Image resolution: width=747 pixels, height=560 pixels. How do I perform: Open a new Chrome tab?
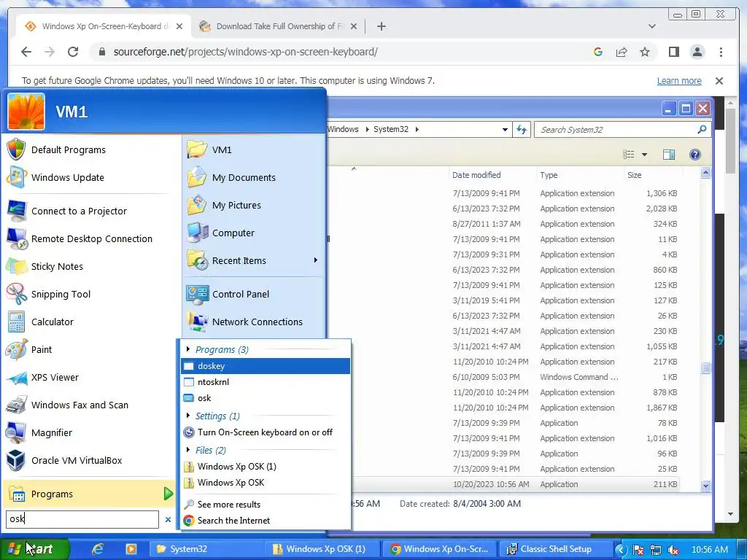pyautogui.click(x=382, y=26)
